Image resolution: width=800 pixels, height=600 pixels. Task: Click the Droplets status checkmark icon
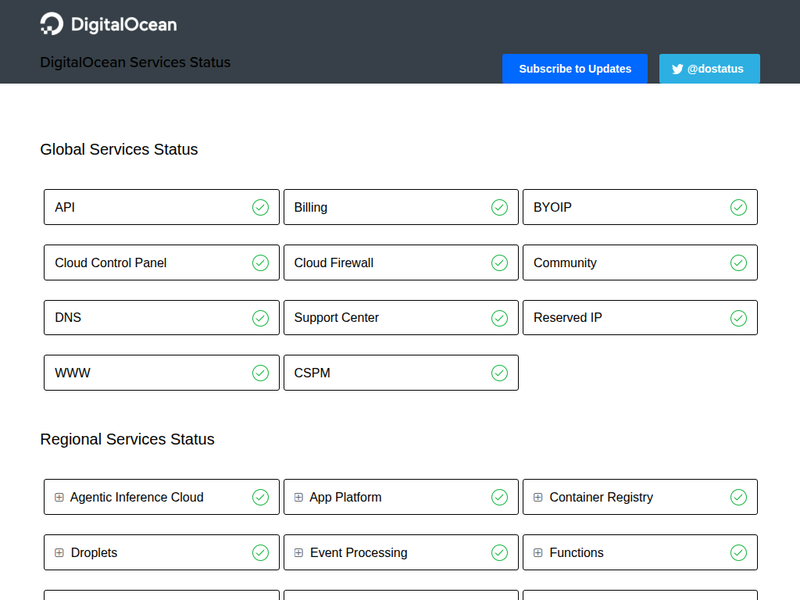(260, 553)
